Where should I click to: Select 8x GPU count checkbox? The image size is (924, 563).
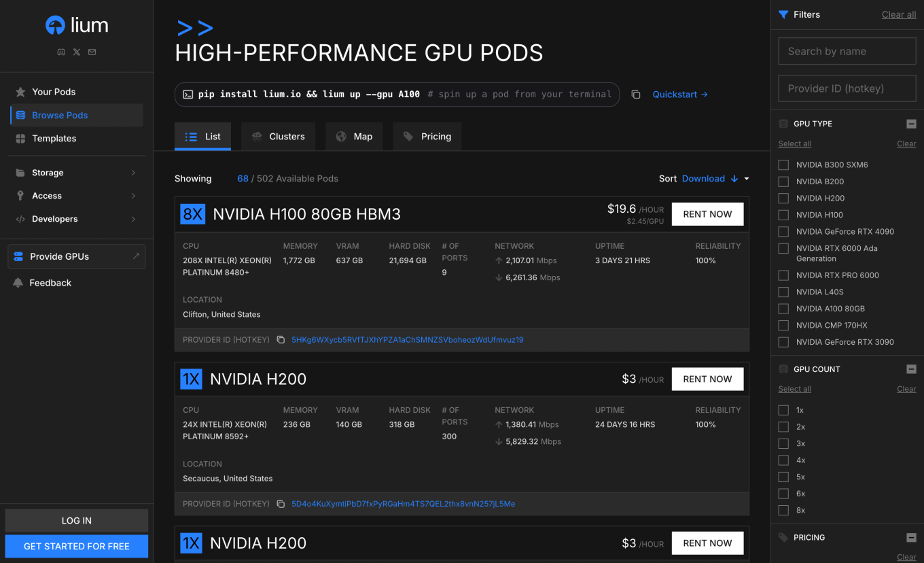click(783, 510)
